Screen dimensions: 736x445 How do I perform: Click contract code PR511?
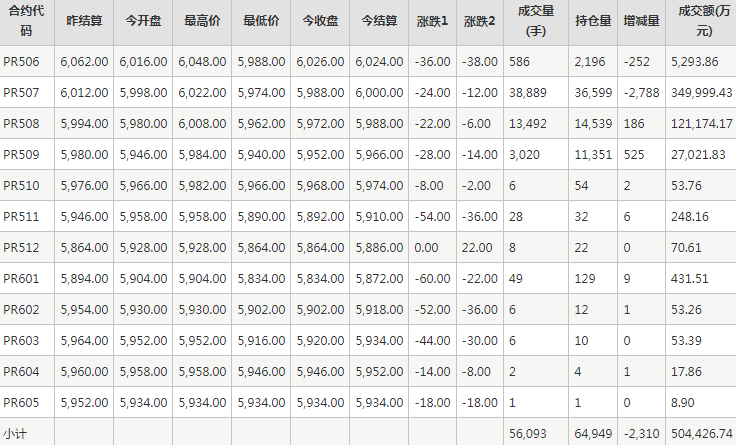pos(21,216)
